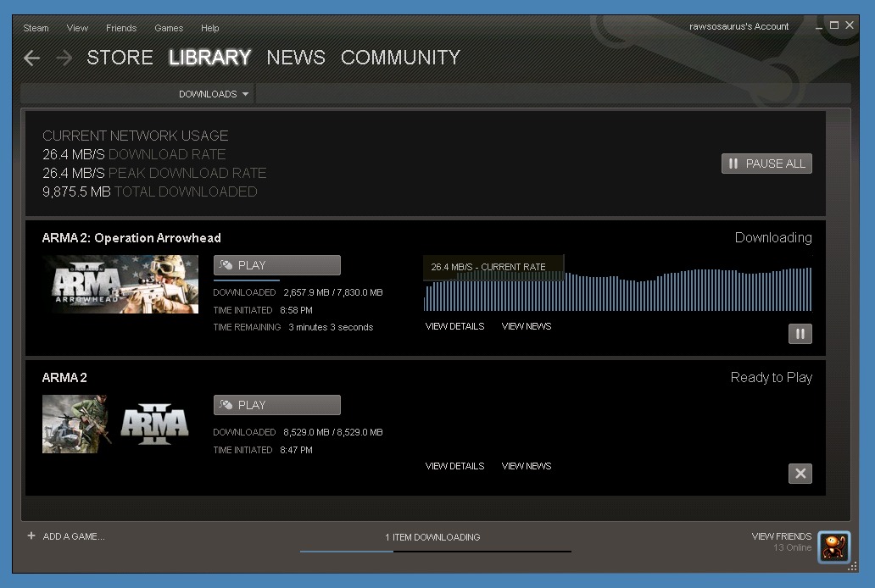Click the 1 Item Downloading status

pyautogui.click(x=432, y=537)
